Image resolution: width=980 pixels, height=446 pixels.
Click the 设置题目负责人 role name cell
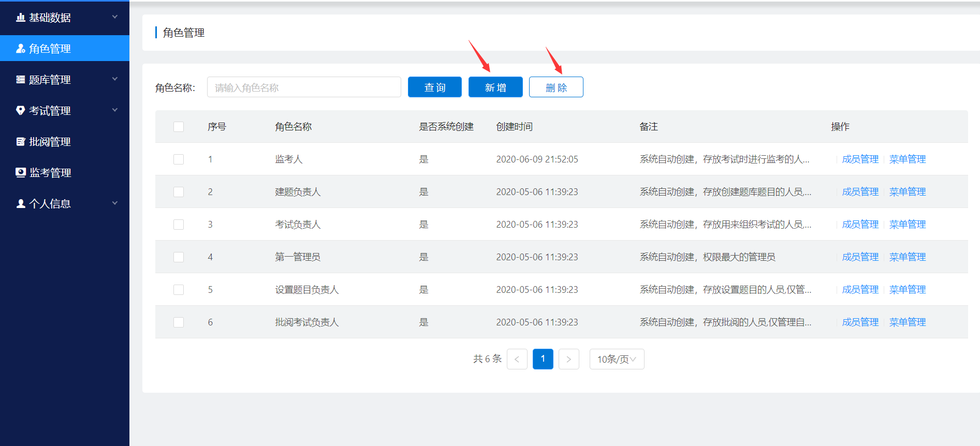[307, 290]
